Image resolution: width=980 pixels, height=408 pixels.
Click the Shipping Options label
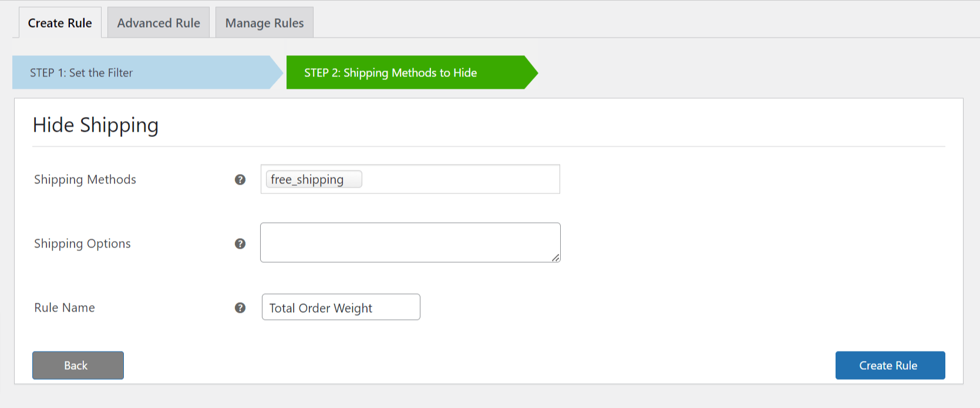(x=82, y=243)
